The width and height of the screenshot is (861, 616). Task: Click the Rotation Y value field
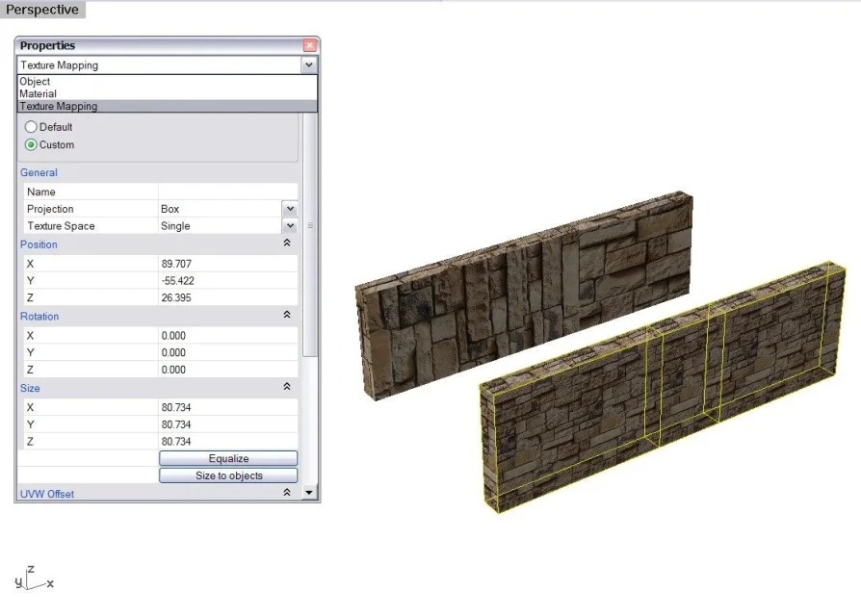tap(228, 352)
